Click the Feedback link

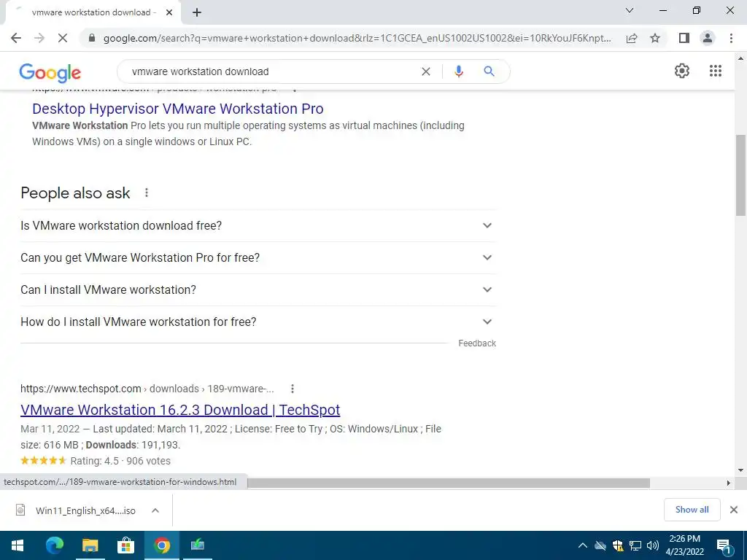pos(477,343)
